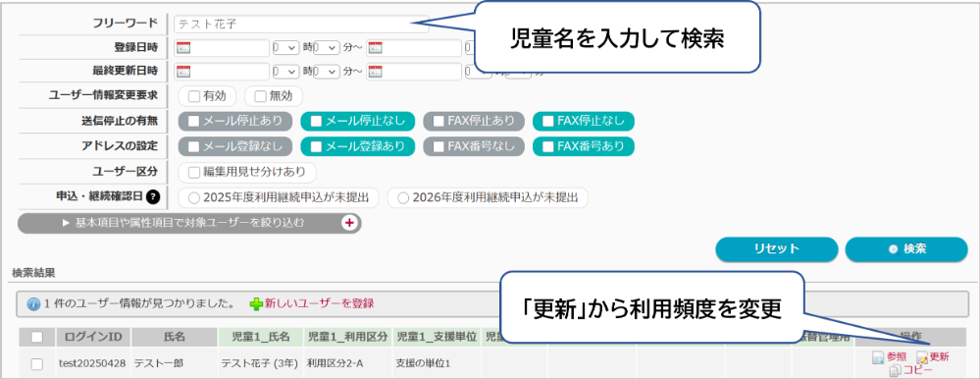Sort by the 氏名 column header
The image size is (980, 379).
175,337
